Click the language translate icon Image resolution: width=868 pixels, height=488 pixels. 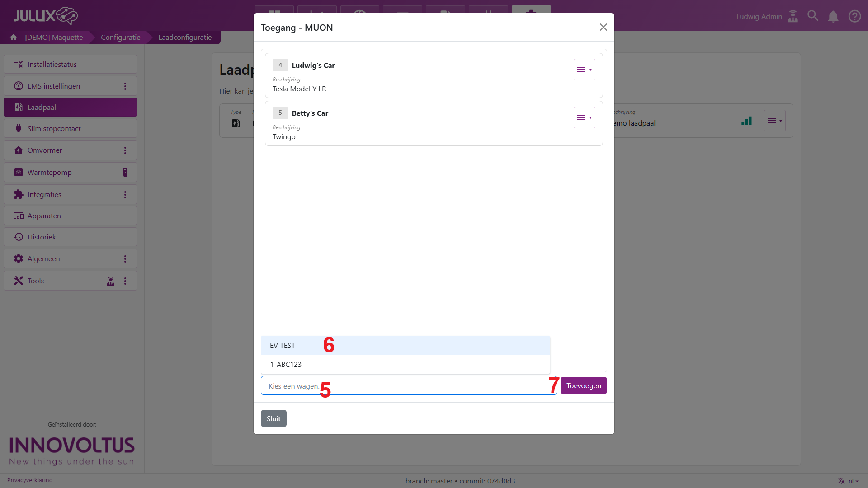tap(841, 481)
